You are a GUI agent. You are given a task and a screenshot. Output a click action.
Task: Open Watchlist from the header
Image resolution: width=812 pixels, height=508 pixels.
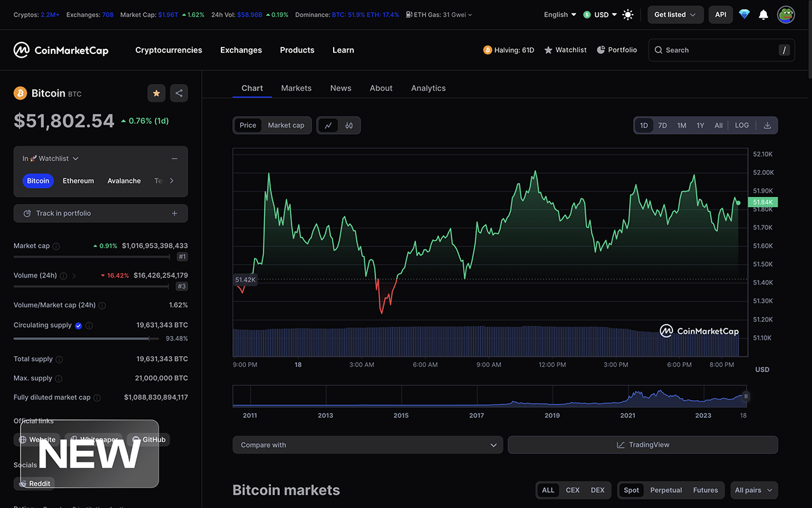565,50
